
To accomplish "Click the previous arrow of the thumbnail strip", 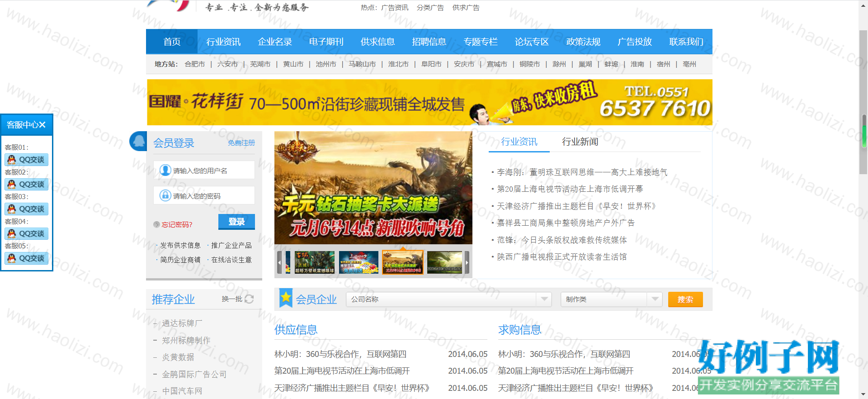I will point(279,262).
